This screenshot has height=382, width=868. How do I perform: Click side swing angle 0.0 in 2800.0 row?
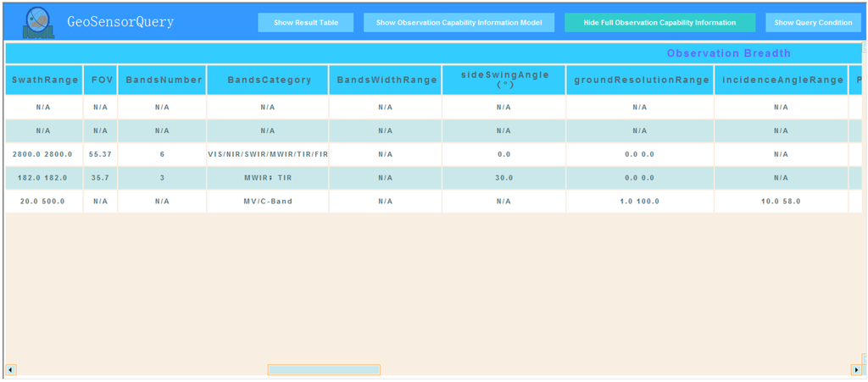tap(504, 154)
